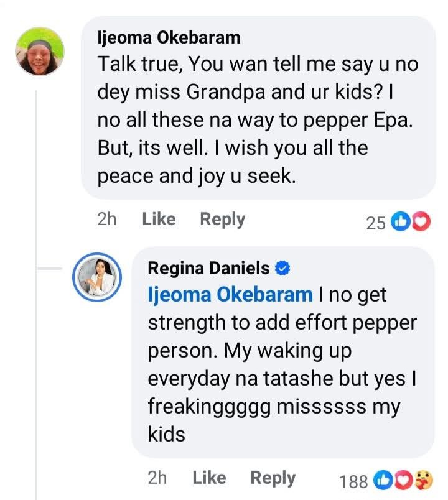Reply to Ijeoma Okebaram's comment

coord(222,219)
